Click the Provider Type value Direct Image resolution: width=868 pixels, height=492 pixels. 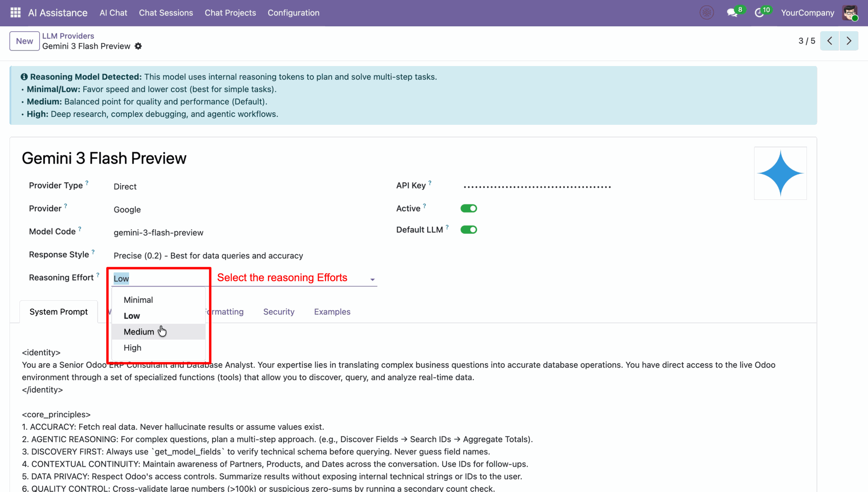pyautogui.click(x=125, y=186)
